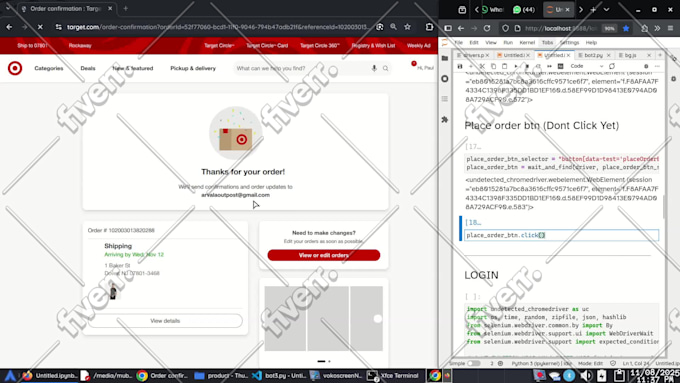
Task: Open a new Chrome tab with plus
Action: (126, 8)
